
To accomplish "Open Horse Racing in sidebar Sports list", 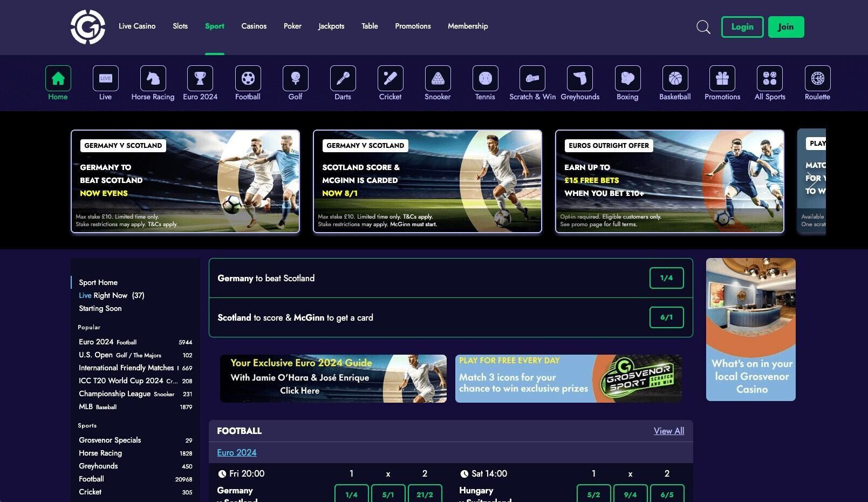I will pos(135,453).
